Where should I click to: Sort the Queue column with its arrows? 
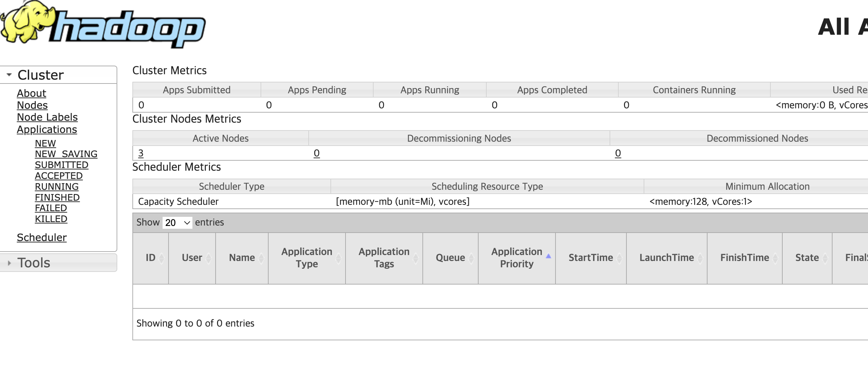click(x=471, y=258)
